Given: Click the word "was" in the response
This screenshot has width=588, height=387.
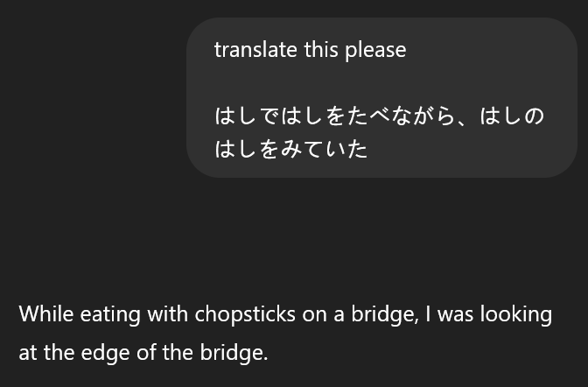Looking at the screenshot, I should 454,314.
